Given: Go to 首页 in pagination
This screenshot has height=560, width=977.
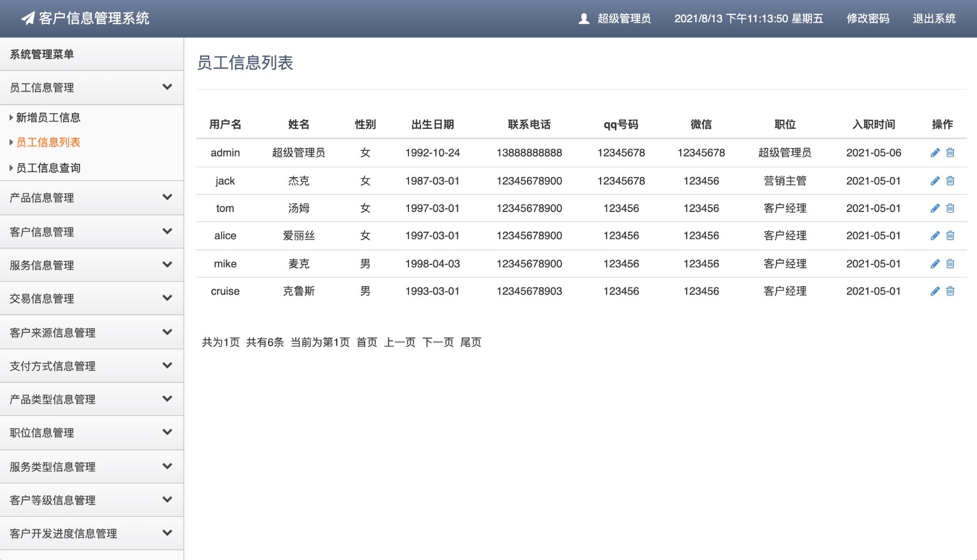Looking at the screenshot, I should [x=367, y=342].
